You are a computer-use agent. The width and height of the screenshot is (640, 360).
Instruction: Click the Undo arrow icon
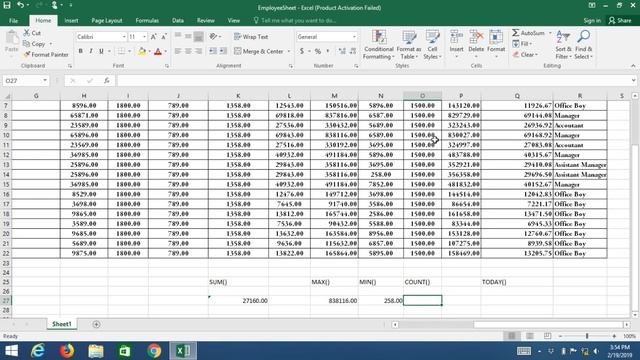click(x=20, y=5)
